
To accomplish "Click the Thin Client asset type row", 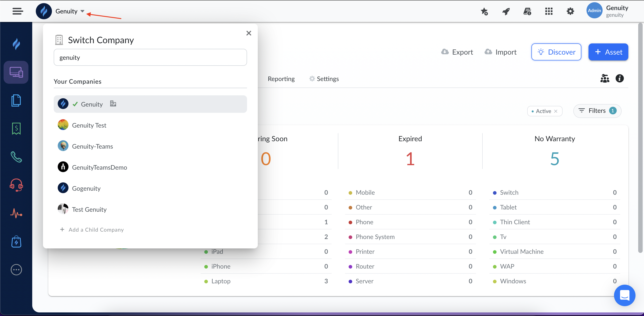I will [554, 222].
